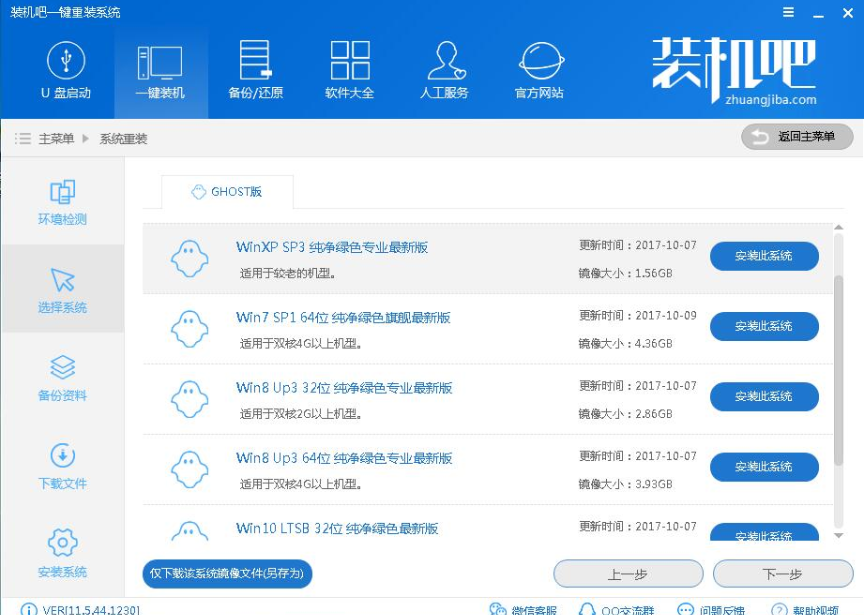Go to 选择系统 step in the sidebar

[x=62, y=290]
